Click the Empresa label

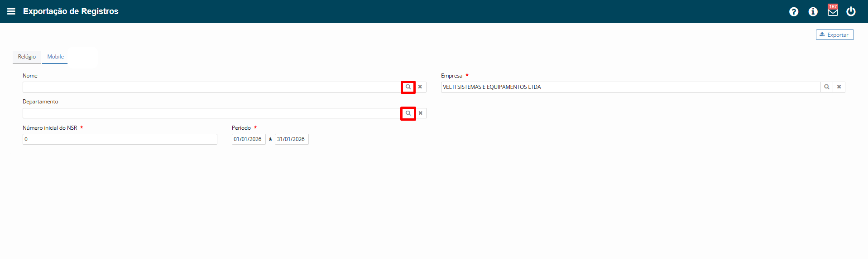tap(452, 76)
